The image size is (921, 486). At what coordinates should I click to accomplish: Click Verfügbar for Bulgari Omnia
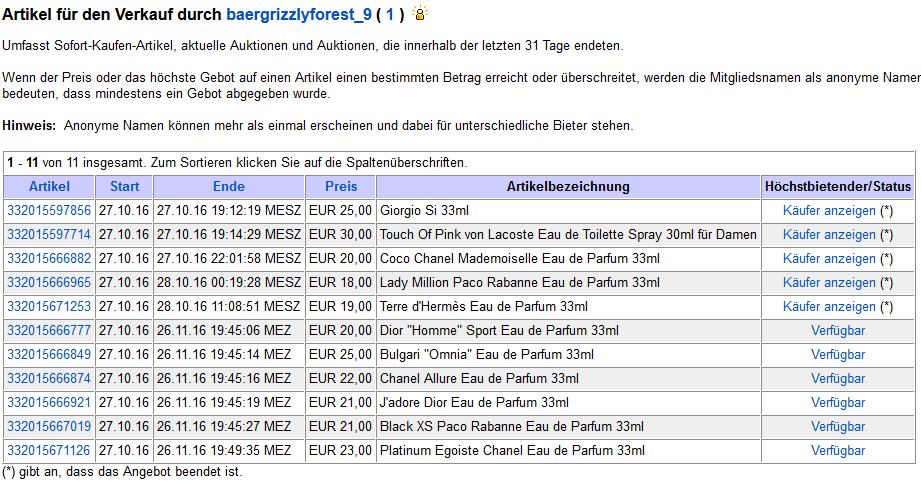point(838,355)
